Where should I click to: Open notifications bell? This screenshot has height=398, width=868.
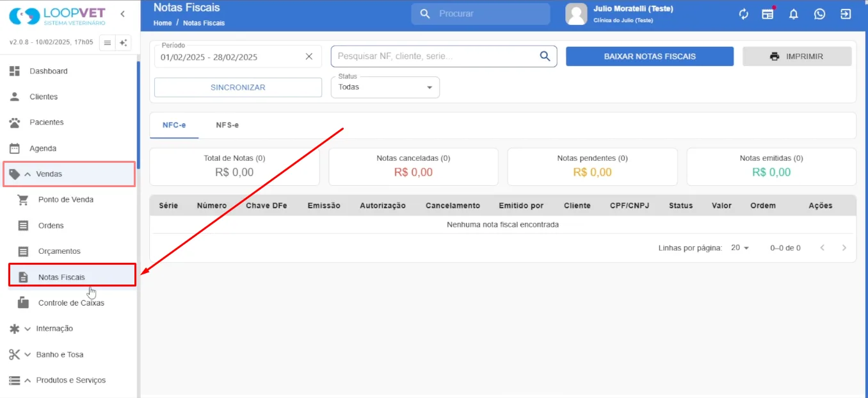tap(794, 14)
